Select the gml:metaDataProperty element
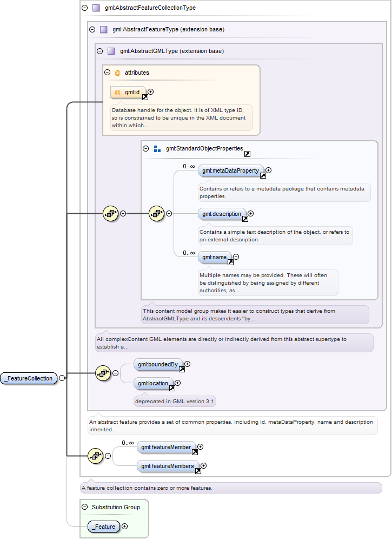392x539 pixels. pyautogui.click(x=231, y=170)
